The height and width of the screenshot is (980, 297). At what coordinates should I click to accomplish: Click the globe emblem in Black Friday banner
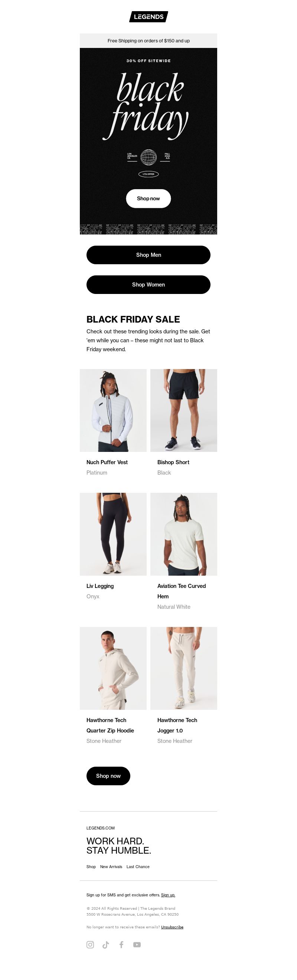[148, 157]
